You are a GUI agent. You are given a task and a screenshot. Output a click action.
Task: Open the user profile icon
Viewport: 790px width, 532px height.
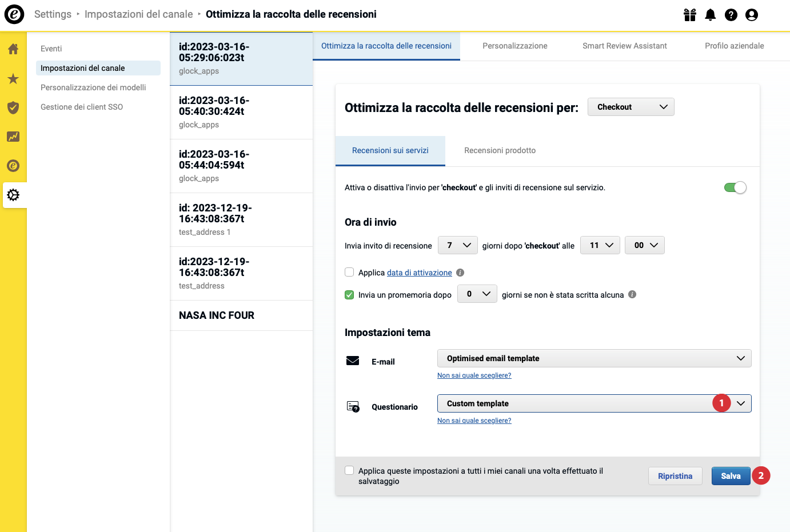[751, 15]
